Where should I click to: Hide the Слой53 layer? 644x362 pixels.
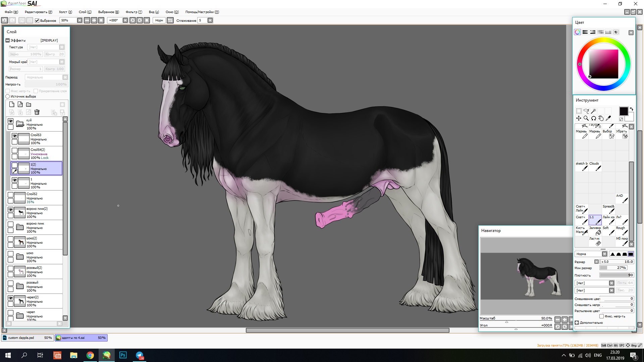tap(14, 136)
